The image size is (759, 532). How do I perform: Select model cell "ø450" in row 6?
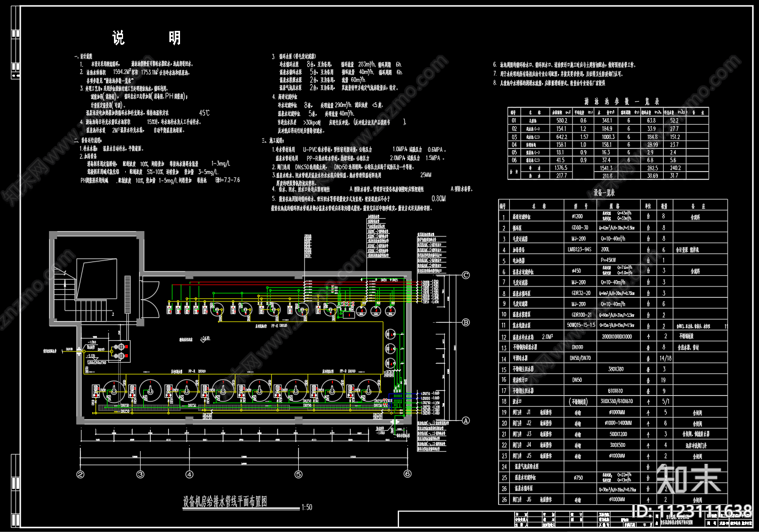point(576,271)
